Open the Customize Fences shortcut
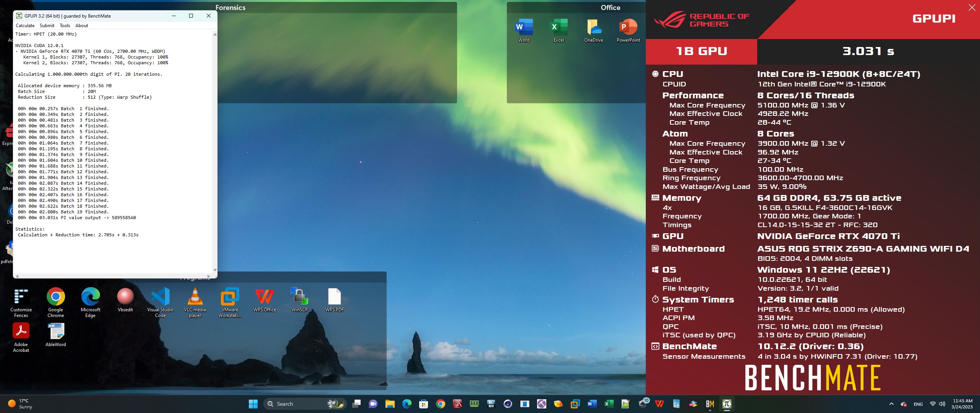This screenshot has width=980, height=413. [x=21, y=303]
